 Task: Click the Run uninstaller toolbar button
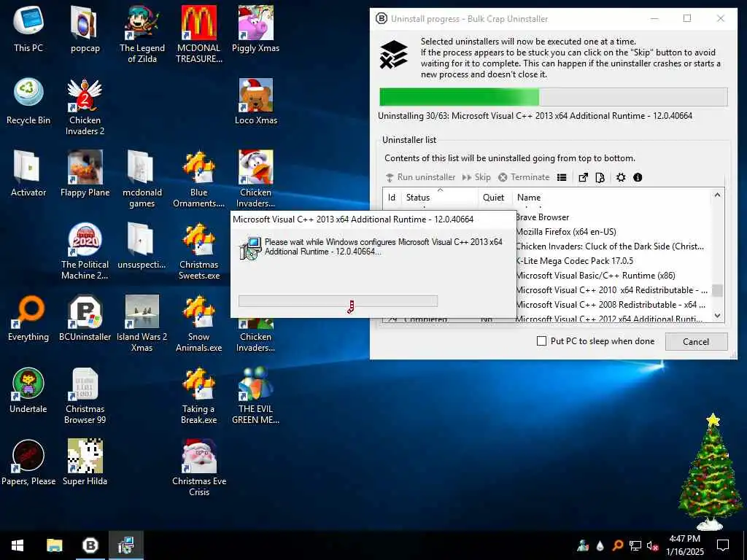tap(420, 177)
